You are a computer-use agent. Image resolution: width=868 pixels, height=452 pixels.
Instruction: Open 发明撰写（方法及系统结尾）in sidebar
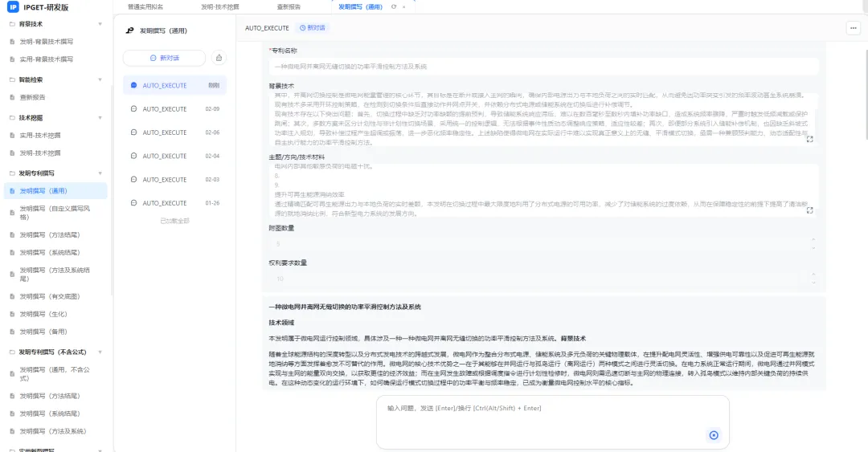(x=55, y=275)
